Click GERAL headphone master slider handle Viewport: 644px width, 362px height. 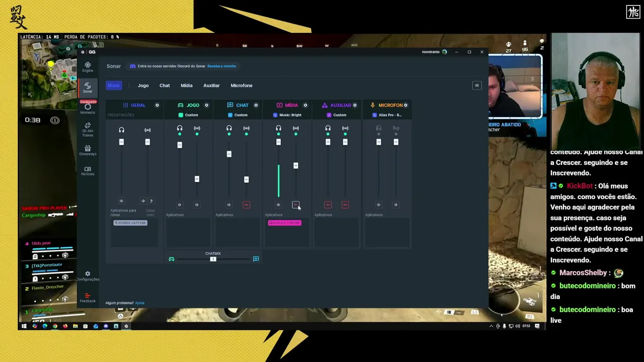point(121,142)
